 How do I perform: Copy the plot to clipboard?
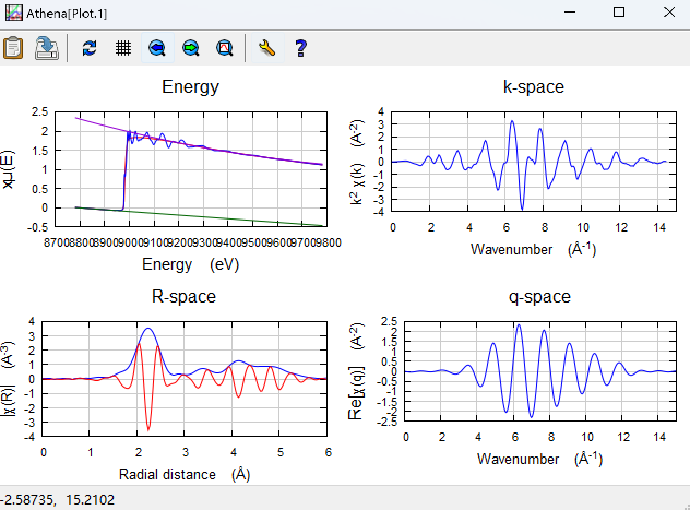point(14,47)
